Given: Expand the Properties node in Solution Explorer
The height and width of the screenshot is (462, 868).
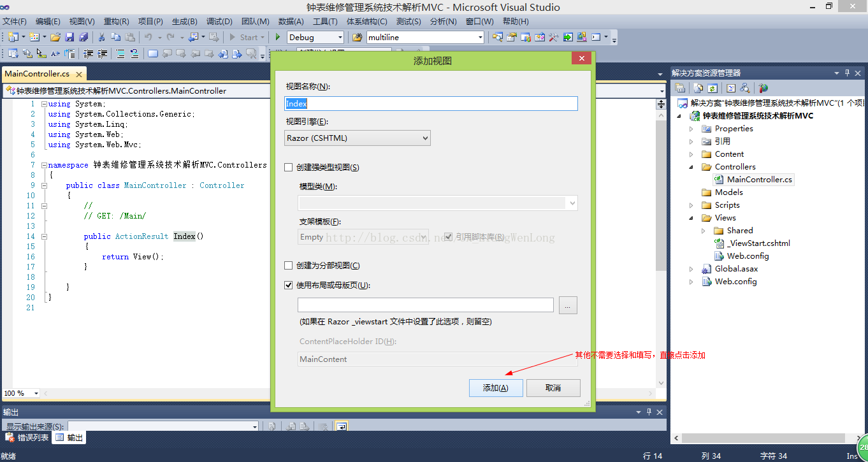Looking at the screenshot, I should (x=691, y=129).
